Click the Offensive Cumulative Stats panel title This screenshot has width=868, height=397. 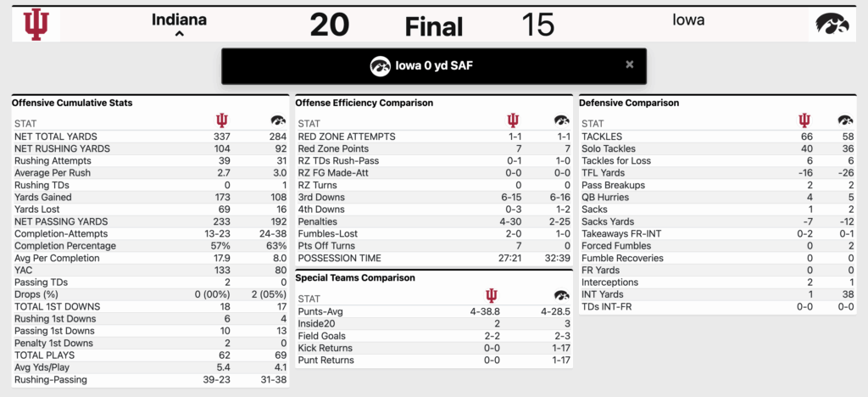pyautogui.click(x=72, y=103)
